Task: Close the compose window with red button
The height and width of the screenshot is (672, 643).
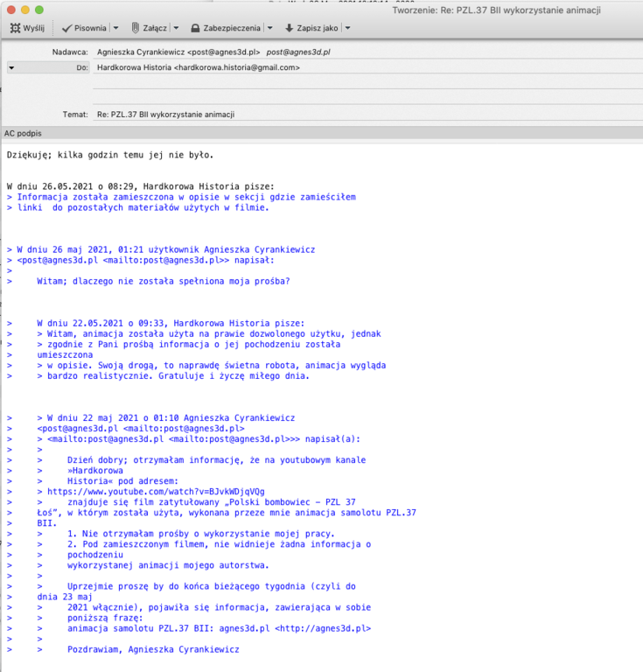Action: tap(11, 9)
